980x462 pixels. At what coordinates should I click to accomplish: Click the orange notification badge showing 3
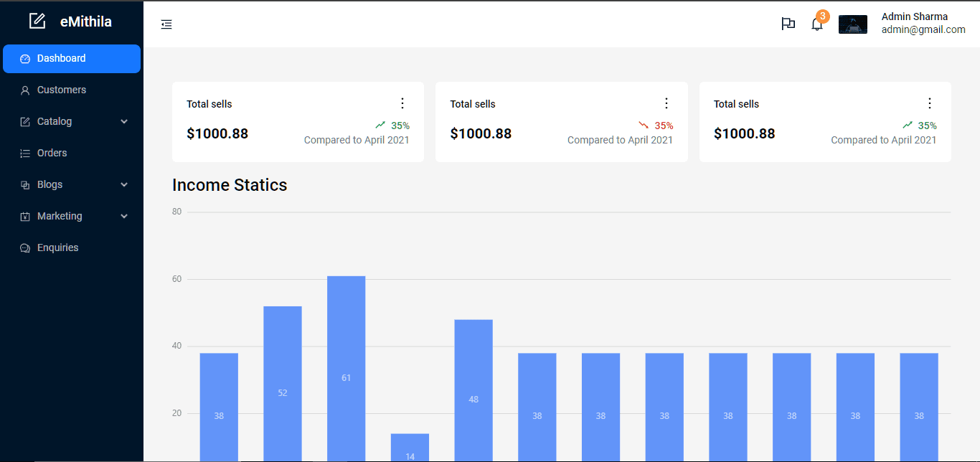(x=823, y=16)
